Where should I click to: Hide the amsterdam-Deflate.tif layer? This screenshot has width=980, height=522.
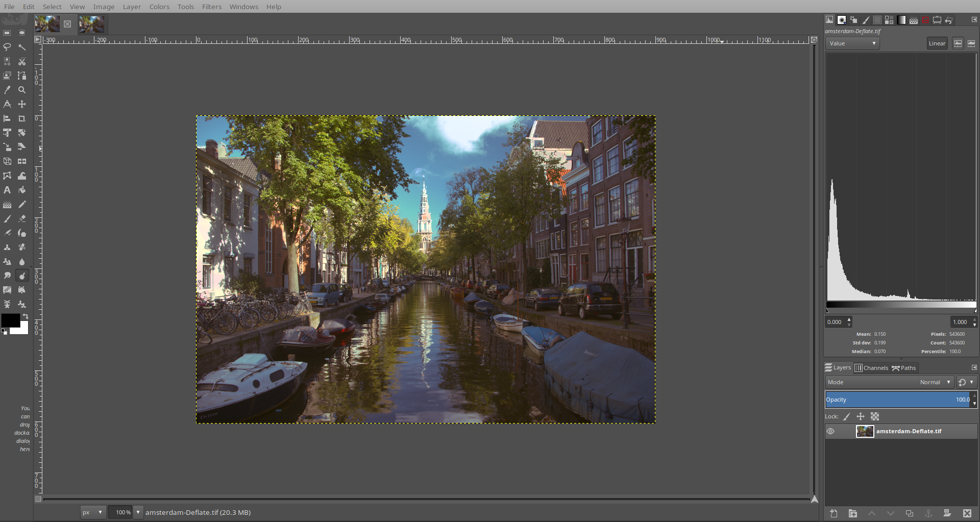click(x=830, y=431)
